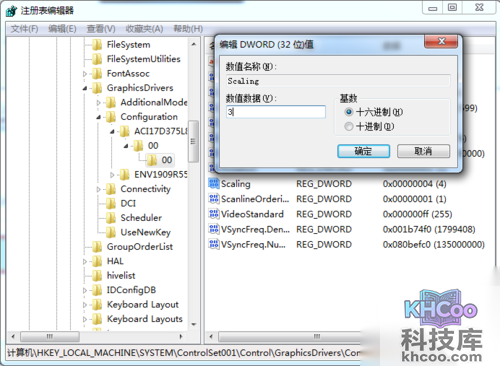Click the Keyboard Layout folder icon
This screenshot has height=366, width=500.
97,304
